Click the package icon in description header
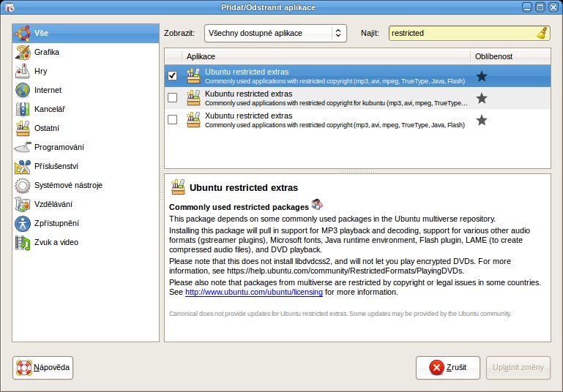This screenshot has height=392, width=563. [178, 187]
